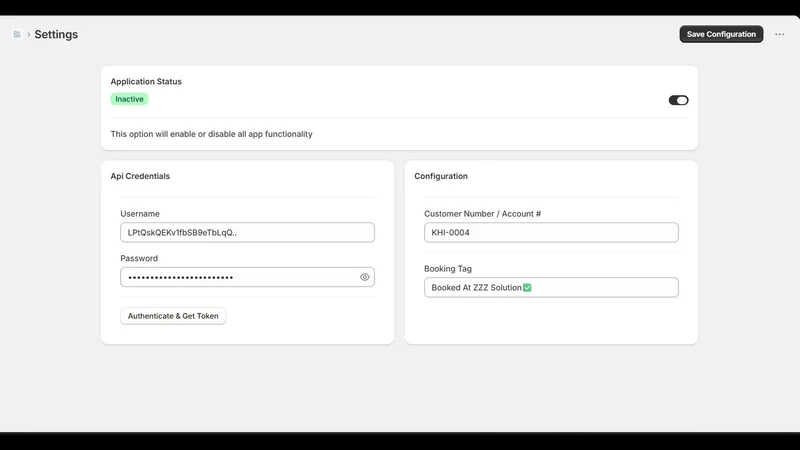Click Authenticate & Get Token button
Screen dimensions: 800x450
(x=173, y=316)
